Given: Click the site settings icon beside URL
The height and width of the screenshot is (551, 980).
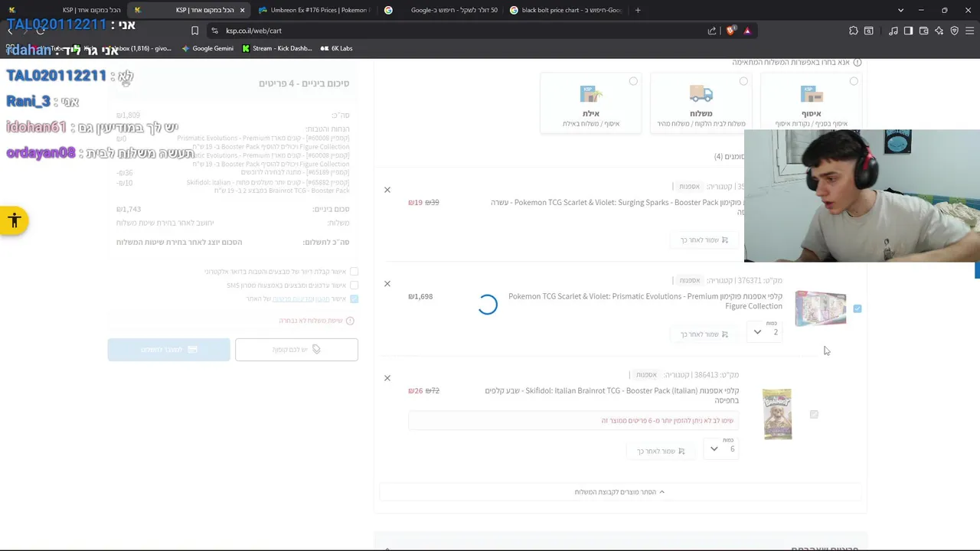Looking at the screenshot, I should tap(214, 31).
